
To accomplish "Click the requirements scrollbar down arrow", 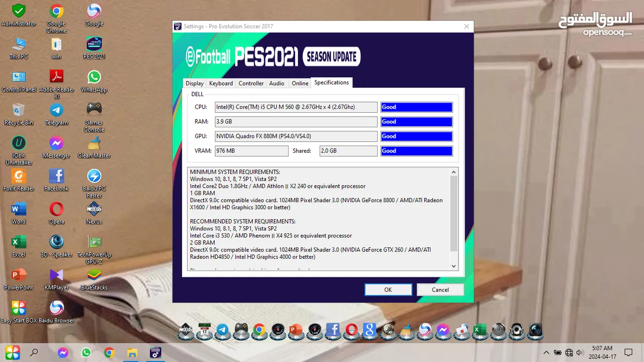I will pos(454,266).
